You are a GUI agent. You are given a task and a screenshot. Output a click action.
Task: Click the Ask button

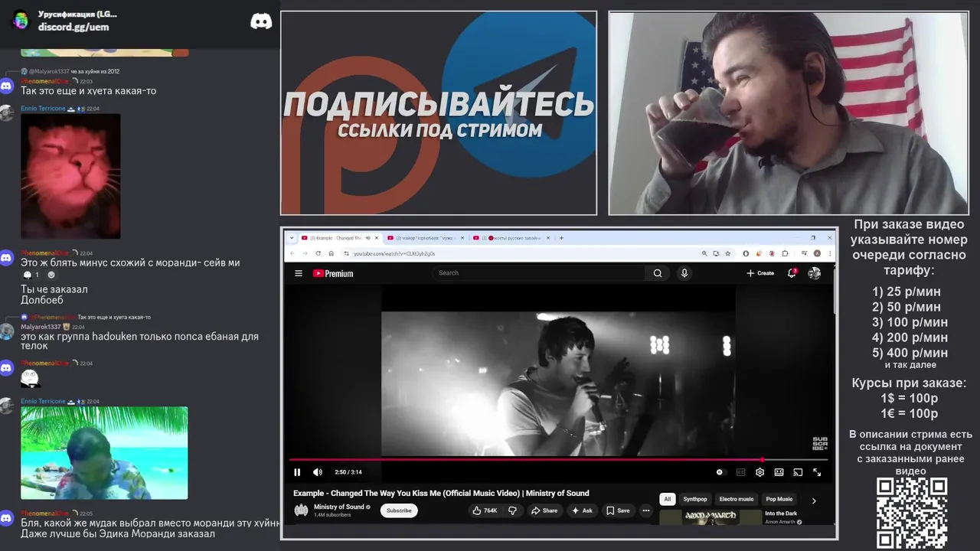coord(582,510)
